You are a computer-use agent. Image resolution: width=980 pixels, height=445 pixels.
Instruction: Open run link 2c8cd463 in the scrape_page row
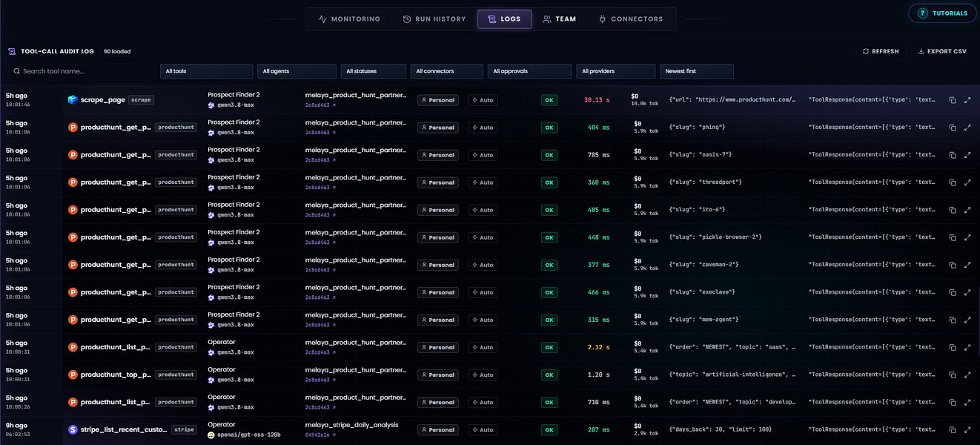pyautogui.click(x=320, y=105)
